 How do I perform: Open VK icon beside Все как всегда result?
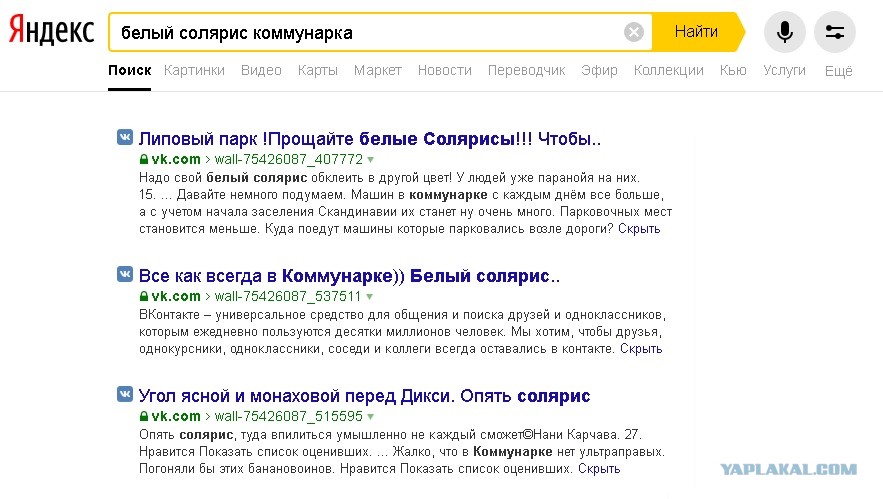pyautogui.click(x=124, y=274)
